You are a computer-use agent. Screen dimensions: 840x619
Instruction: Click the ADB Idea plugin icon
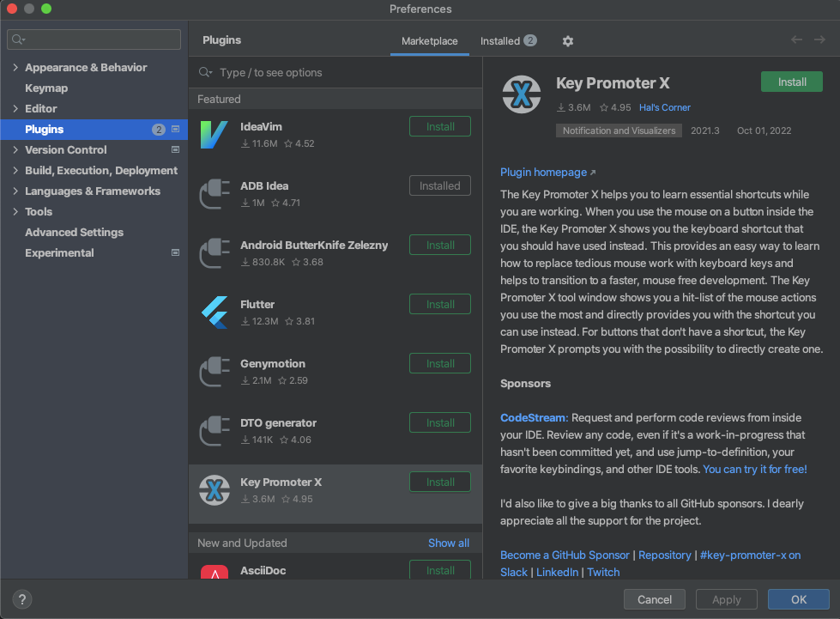(x=214, y=194)
